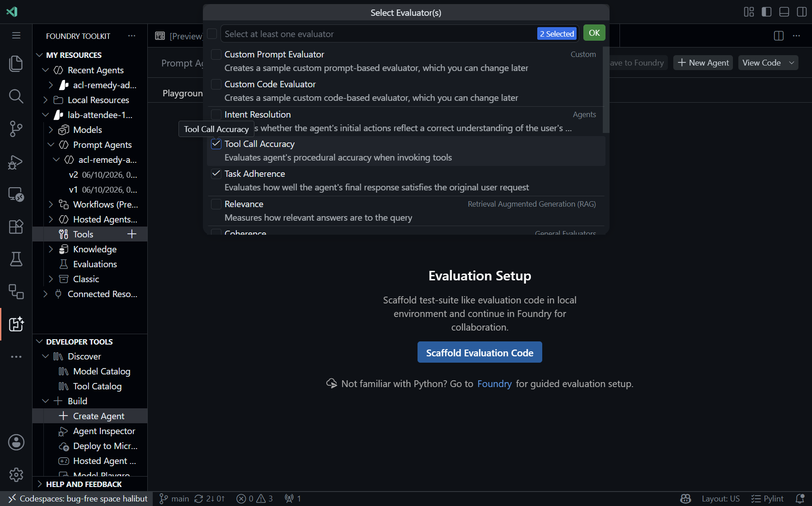
Task: Follow the Foundry link for guided setup
Action: (494, 384)
